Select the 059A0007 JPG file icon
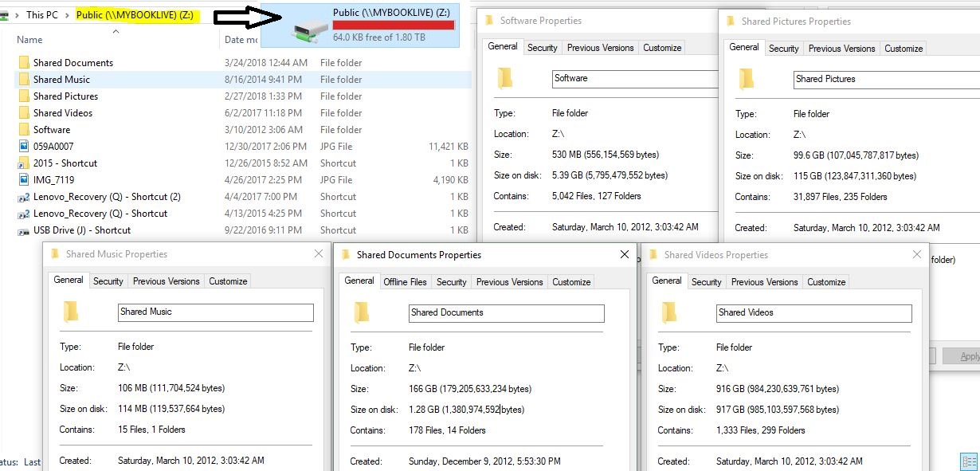Screen dimensions: 980x471 [x=24, y=146]
